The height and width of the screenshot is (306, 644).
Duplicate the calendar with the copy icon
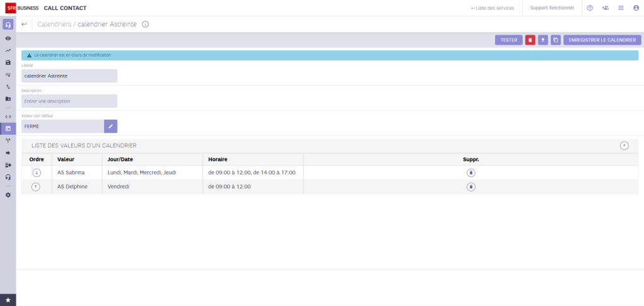click(x=555, y=40)
